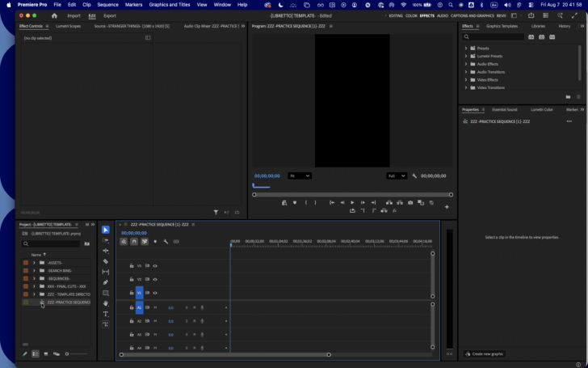
Task: Click the Export Frame camera icon
Action: pos(410,203)
